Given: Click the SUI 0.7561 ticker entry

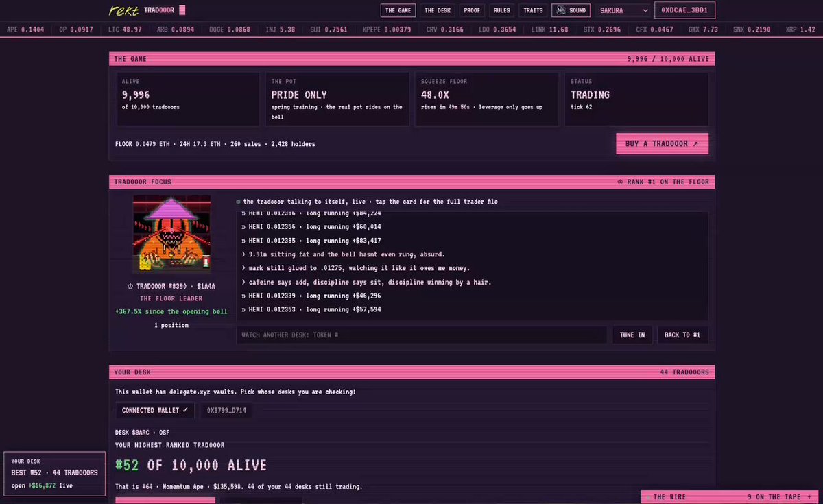Looking at the screenshot, I should pos(328,29).
